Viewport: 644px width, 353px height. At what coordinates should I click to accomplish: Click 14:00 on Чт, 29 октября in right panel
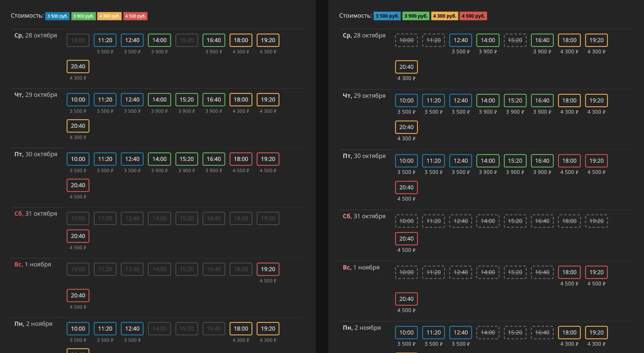(488, 100)
